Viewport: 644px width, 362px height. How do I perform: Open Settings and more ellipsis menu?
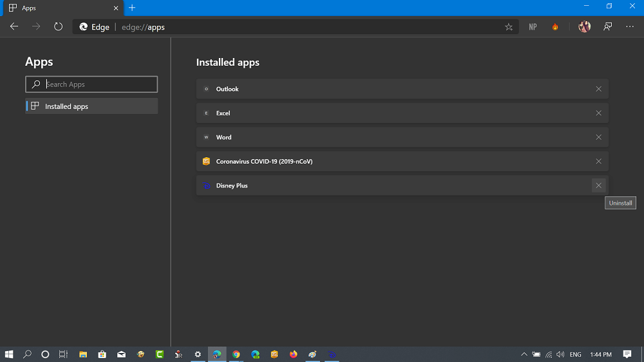click(x=630, y=26)
